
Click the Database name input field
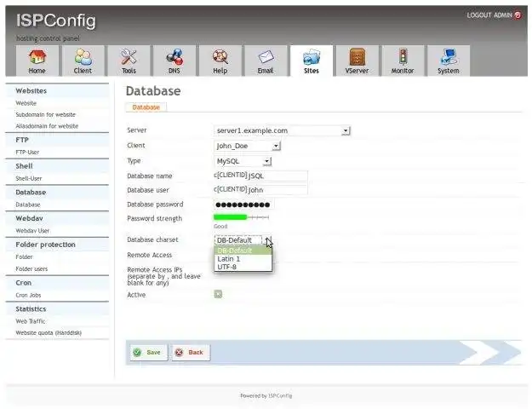(277, 176)
